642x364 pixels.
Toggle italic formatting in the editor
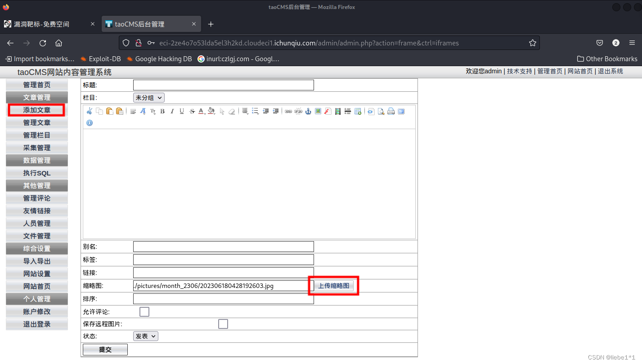[172, 111]
